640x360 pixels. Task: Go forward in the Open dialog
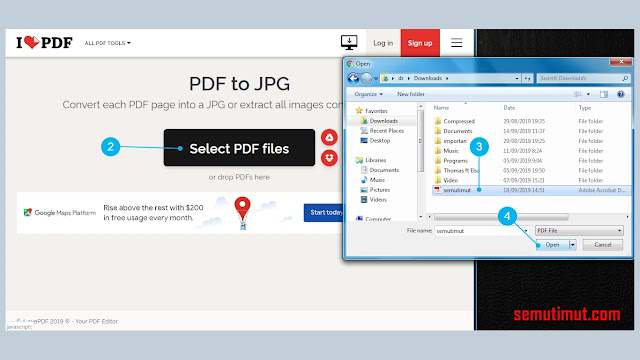[x=367, y=78]
